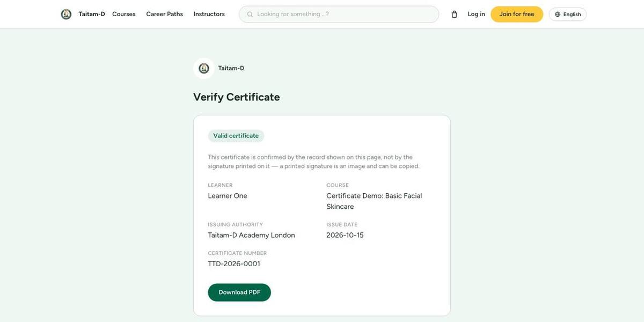Click the COURSE field label
Viewport: 644px width, 322px height.
pos(338,185)
